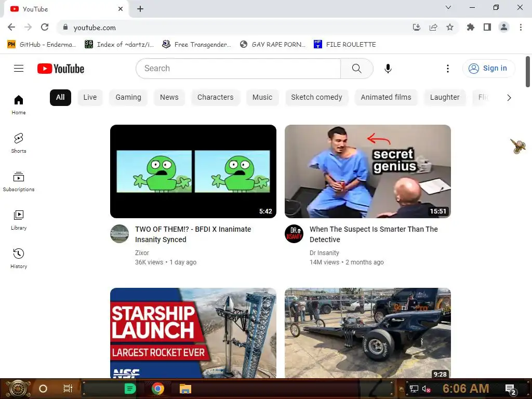Click the muted volume tray icon
The image size is (532, 399).
pyautogui.click(x=426, y=389)
